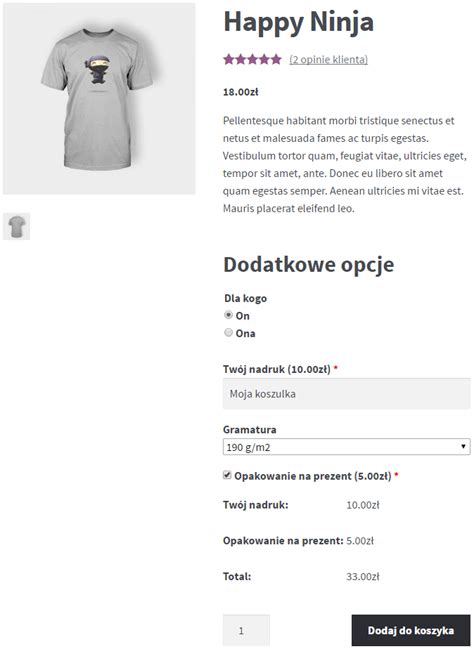
Task: Click the five-star rating icons
Action: coord(253,59)
